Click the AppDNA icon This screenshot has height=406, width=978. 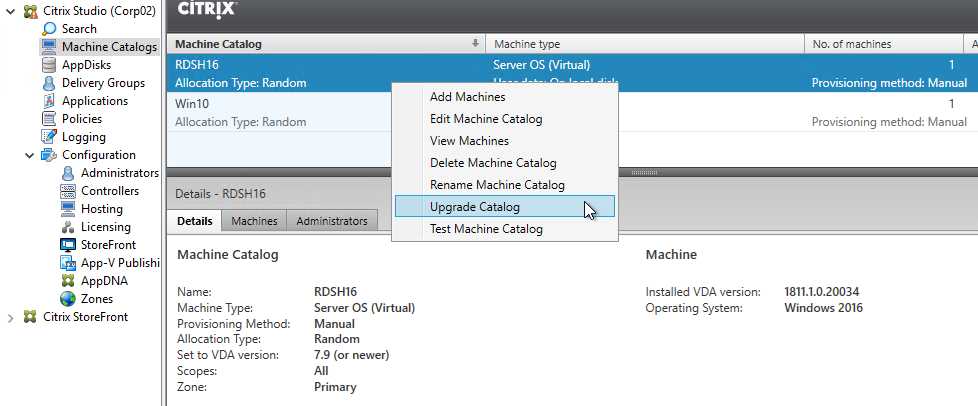(68, 281)
